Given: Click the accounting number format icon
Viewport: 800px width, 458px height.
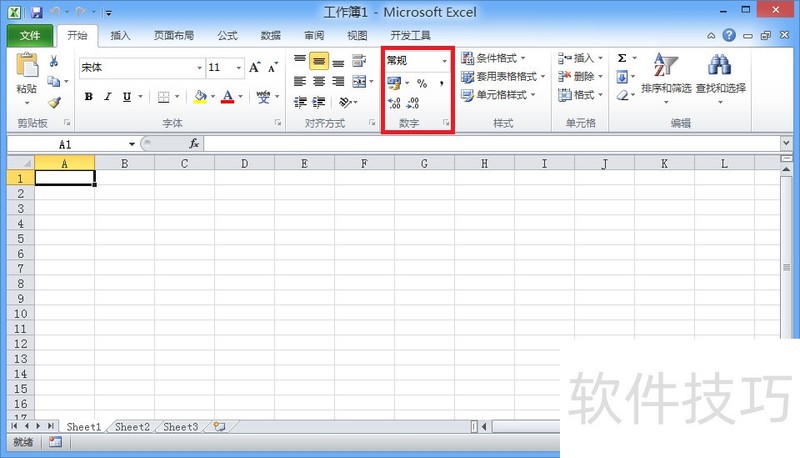Looking at the screenshot, I should 394,83.
